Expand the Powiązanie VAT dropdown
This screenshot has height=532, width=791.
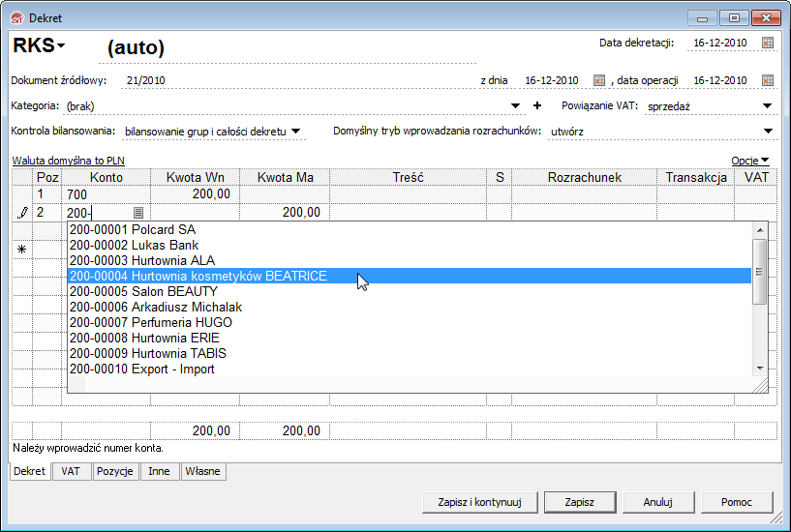click(x=767, y=105)
